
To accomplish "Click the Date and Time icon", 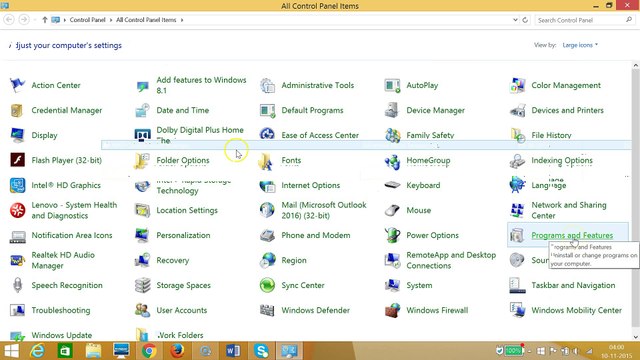I will click(x=142, y=110).
